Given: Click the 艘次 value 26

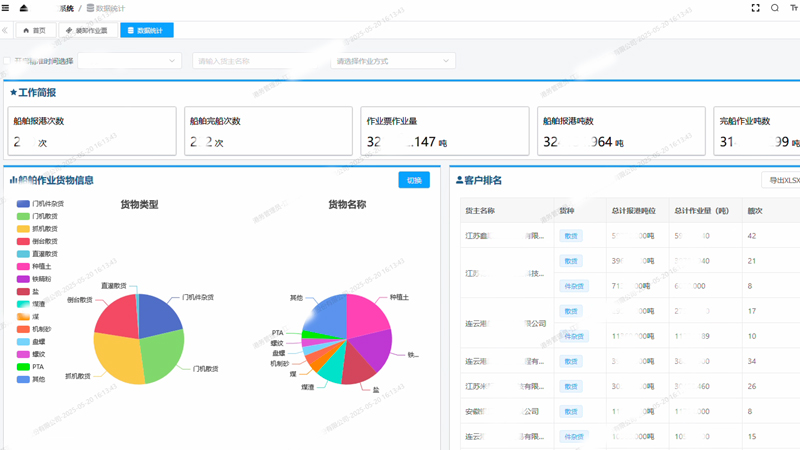Looking at the screenshot, I should (x=752, y=386).
